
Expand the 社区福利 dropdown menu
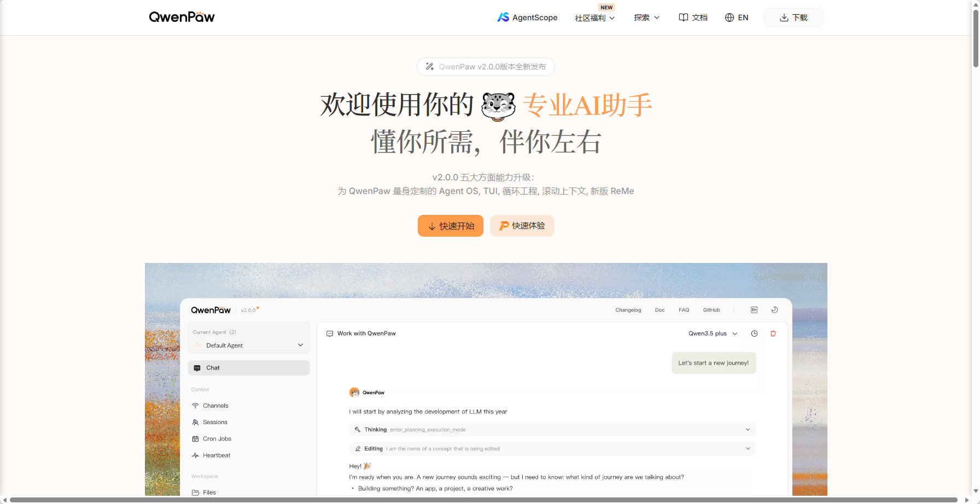595,18
